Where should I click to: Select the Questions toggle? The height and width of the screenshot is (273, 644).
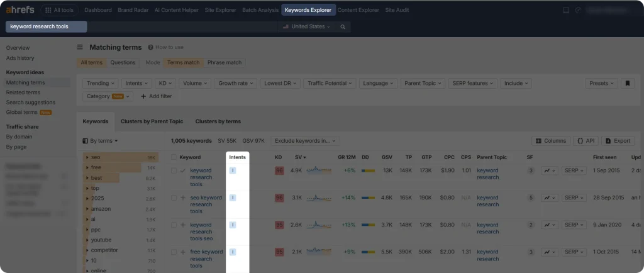pyautogui.click(x=123, y=63)
